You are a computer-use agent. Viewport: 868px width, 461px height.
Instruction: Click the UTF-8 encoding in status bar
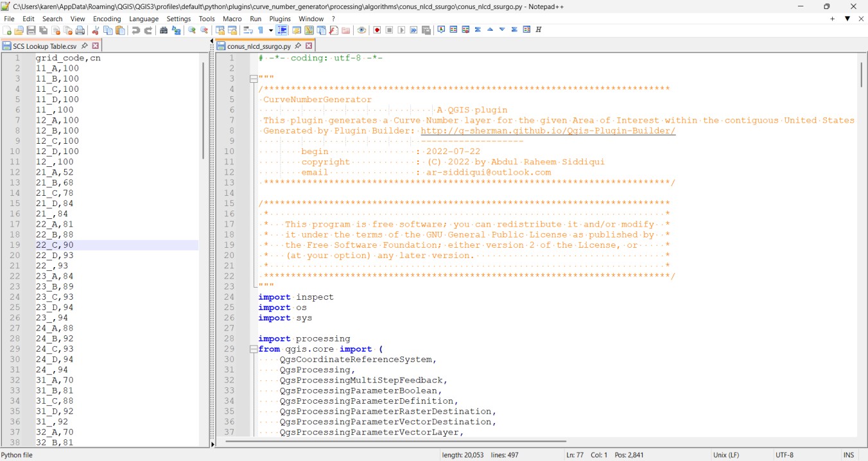(784, 455)
